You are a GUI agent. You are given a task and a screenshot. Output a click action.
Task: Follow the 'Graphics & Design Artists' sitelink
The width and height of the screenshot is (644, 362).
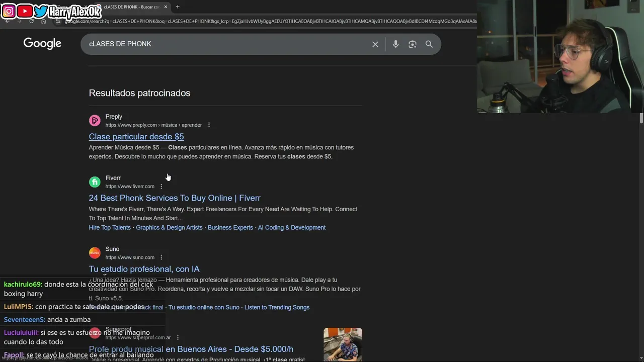[x=169, y=228]
